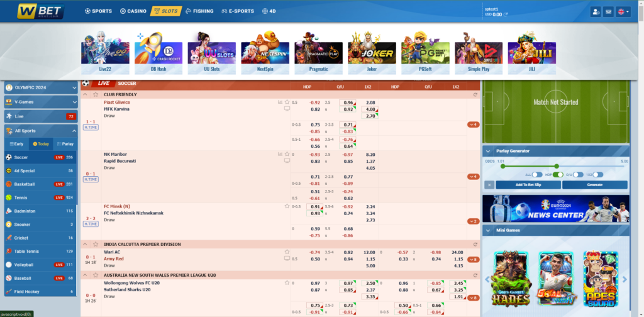The width and height of the screenshot is (644, 317).
Task: Clear parlay generator with the X button
Action: (489, 185)
